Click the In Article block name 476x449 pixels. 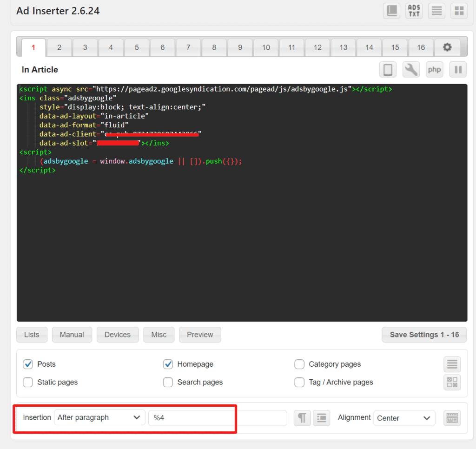pyautogui.click(x=40, y=70)
